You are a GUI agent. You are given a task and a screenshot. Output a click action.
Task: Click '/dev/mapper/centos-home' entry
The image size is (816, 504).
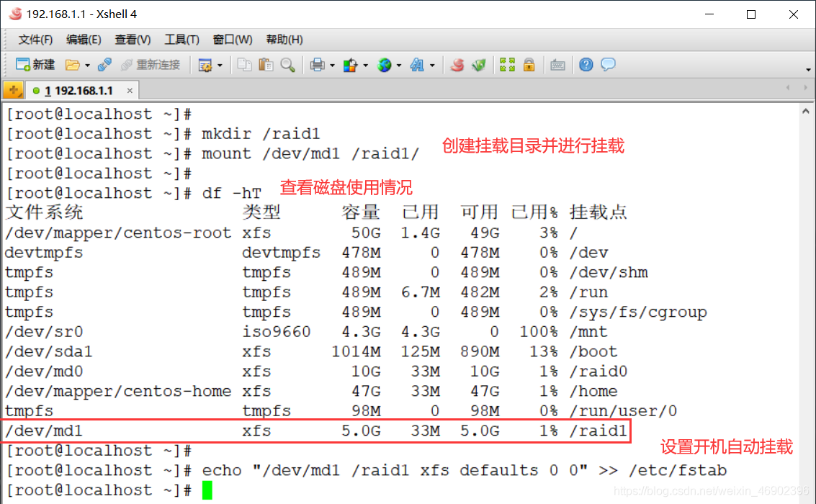pyautogui.click(x=118, y=391)
